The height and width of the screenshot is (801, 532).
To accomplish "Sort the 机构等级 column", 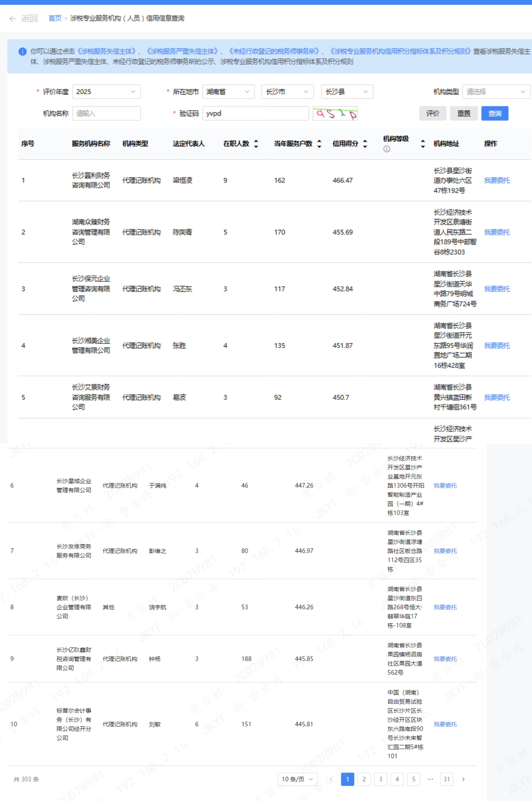I will click(423, 144).
